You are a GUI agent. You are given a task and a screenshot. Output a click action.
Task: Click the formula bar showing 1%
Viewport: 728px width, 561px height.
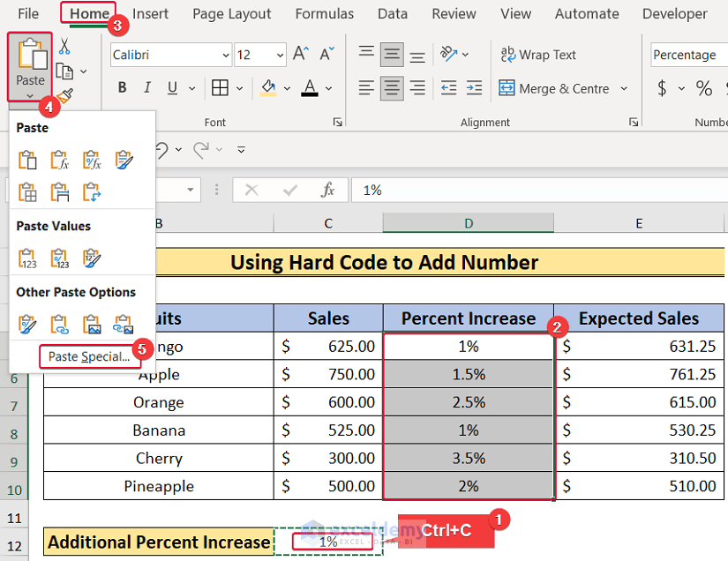tap(539, 190)
